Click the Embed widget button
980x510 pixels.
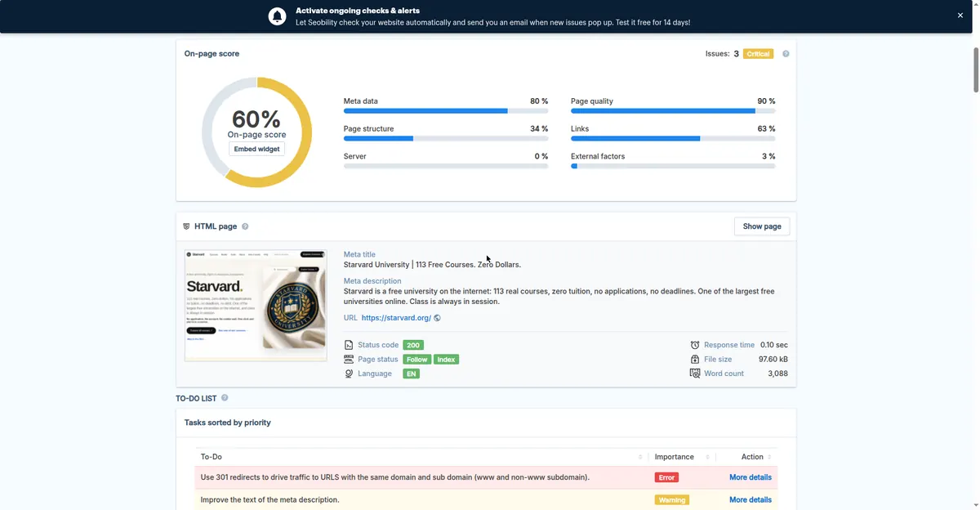[x=257, y=149]
